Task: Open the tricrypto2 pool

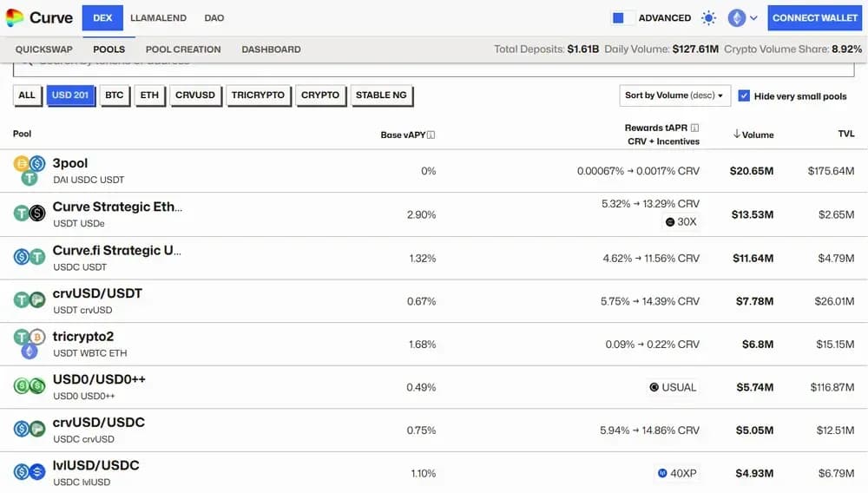Action: click(x=83, y=337)
